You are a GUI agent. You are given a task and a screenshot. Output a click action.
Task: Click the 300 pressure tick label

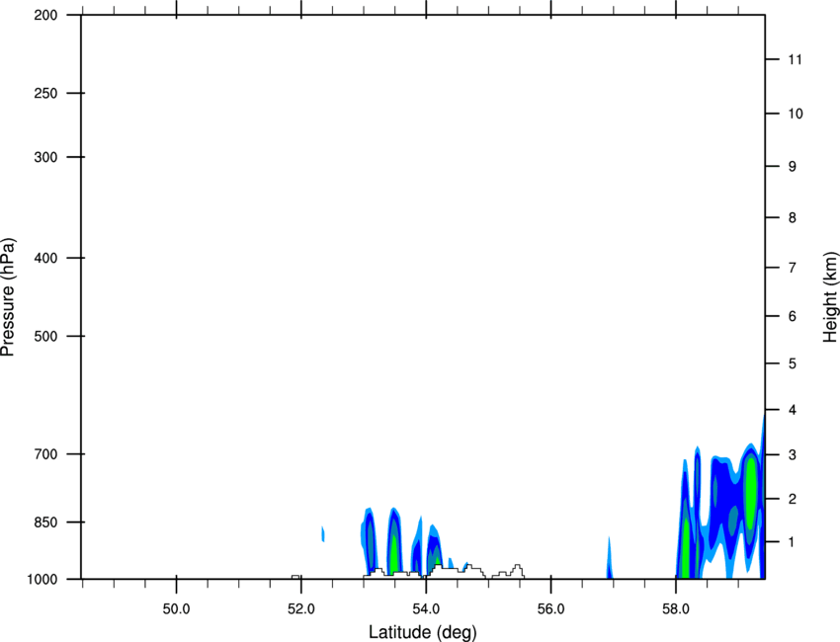45,157
